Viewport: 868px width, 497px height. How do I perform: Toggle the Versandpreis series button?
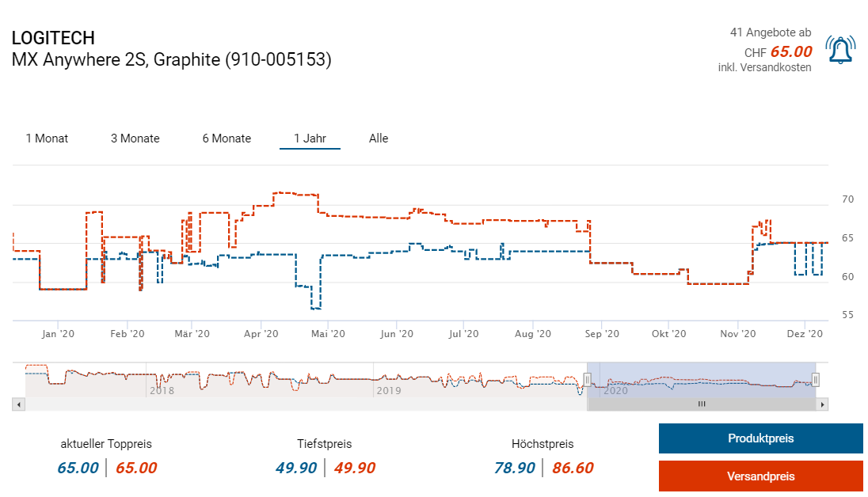(x=760, y=476)
